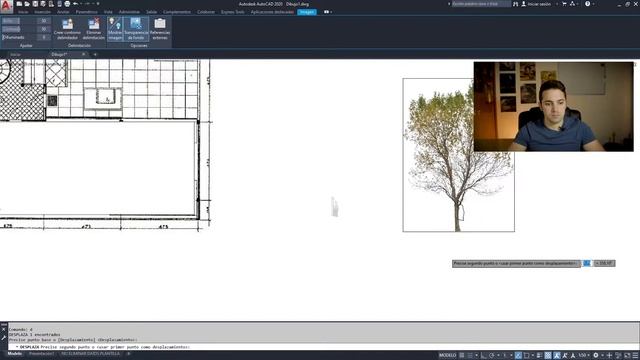Screen dimensions: 640x360
Task: Click the workspace switching gear icon
Action: pos(596,356)
